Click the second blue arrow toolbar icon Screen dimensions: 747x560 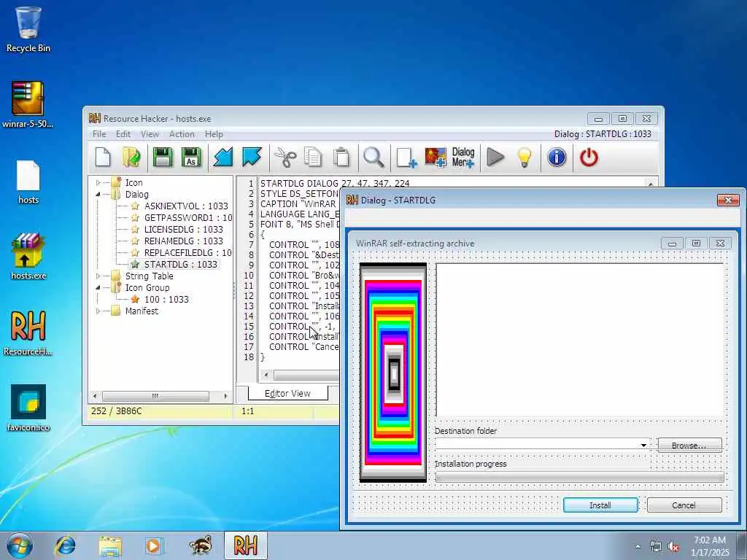click(x=252, y=157)
